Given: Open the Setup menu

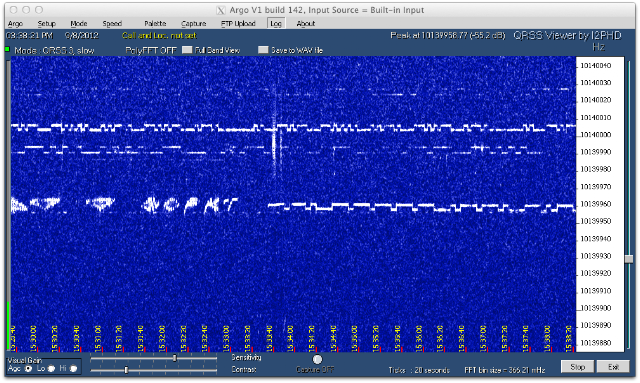Looking at the screenshot, I should coord(47,24).
